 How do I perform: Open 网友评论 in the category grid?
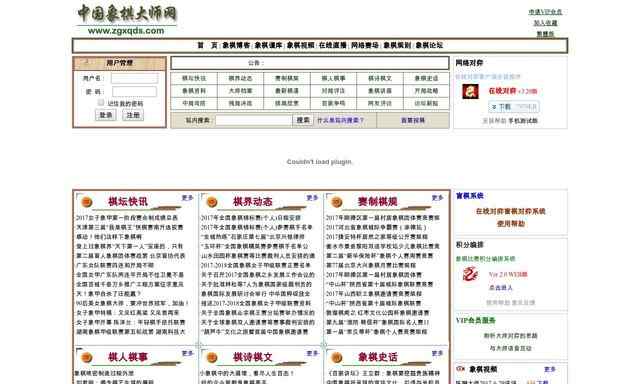click(380, 104)
